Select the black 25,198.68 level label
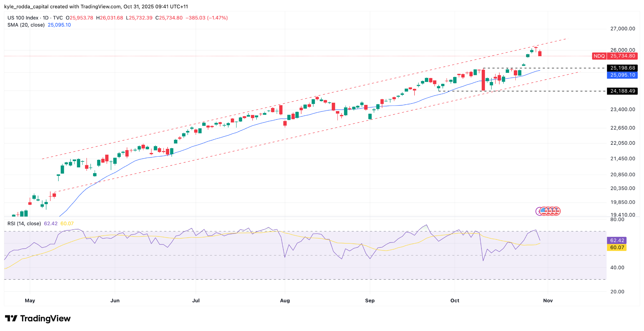 coord(623,68)
